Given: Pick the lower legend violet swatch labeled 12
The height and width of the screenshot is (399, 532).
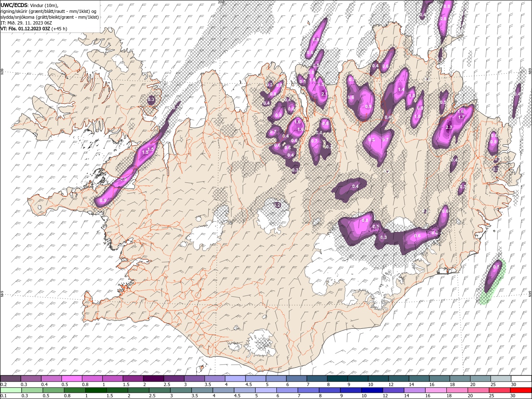Looking at the screenshot, I should click(394, 390).
